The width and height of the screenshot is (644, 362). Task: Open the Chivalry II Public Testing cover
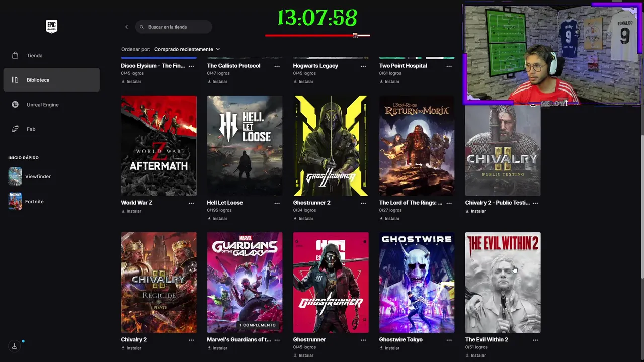point(503,151)
